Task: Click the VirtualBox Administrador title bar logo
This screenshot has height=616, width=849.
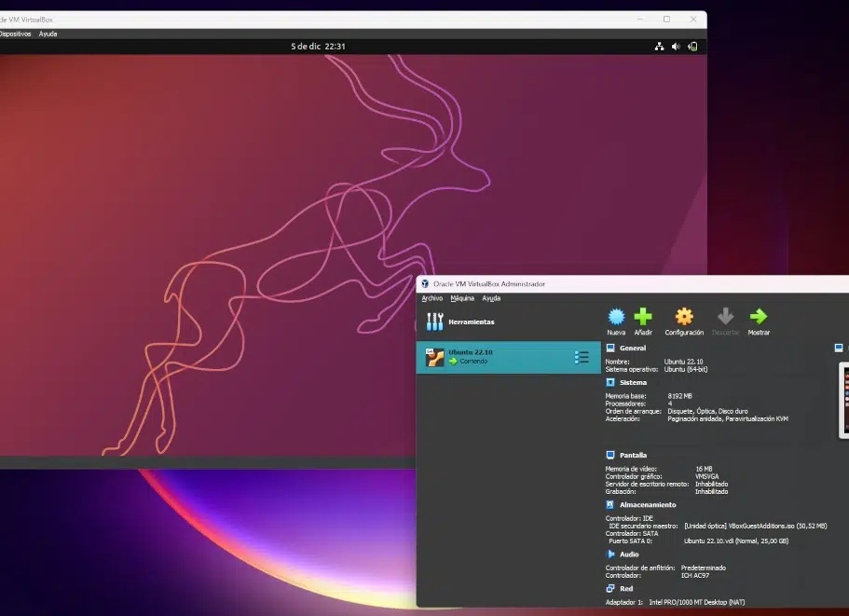Action: click(x=425, y=283)
